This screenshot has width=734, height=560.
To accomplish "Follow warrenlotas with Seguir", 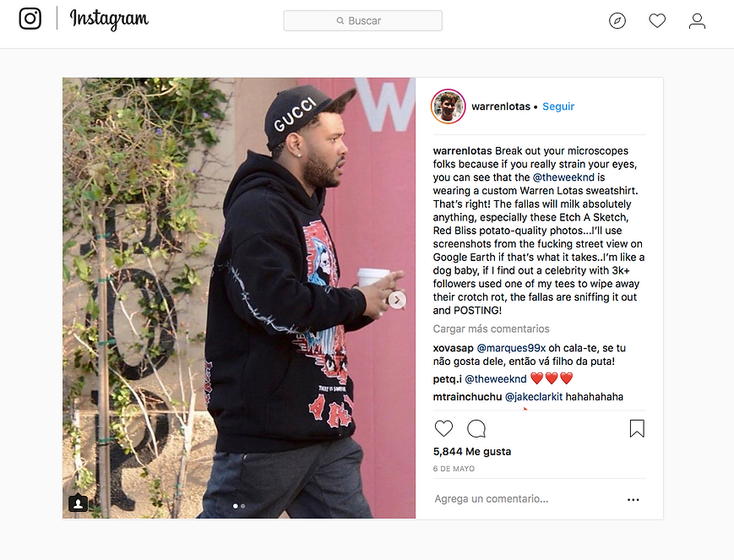I will click(558, 106).
